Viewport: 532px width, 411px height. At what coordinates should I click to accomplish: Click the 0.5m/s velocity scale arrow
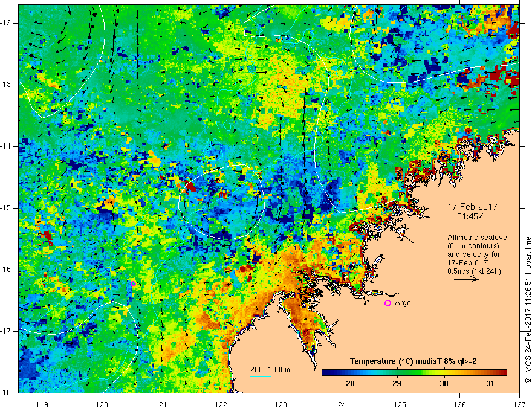pyautogui.click(x=466, y=279)
